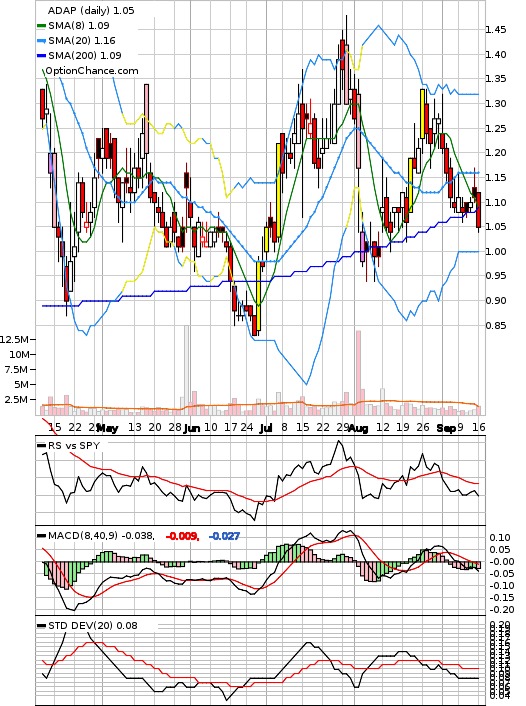Click the 'STD DEV(20) 0.08' indicator label
Screen dimensions: 526x706
pyautogui.click(x=93, y=625)
